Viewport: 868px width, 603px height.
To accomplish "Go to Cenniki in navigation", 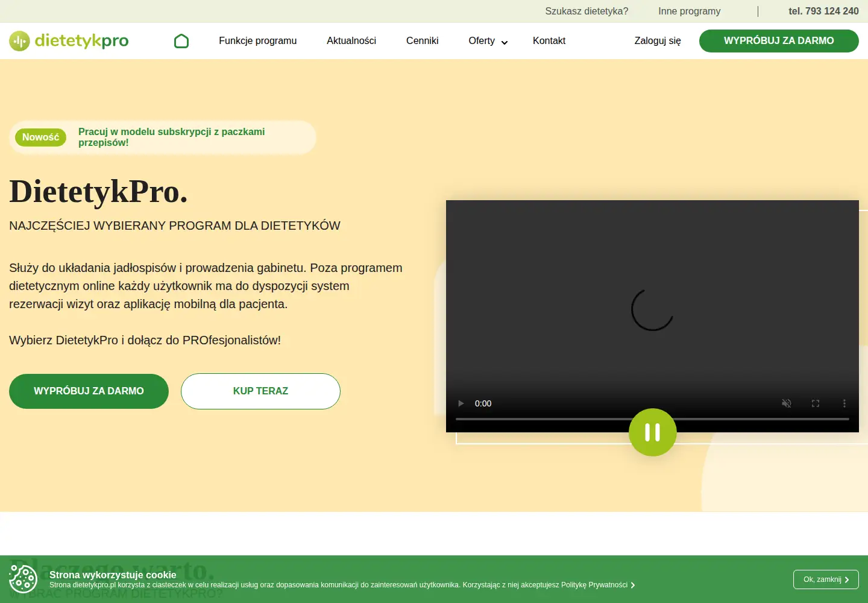I will pos(423,41).
